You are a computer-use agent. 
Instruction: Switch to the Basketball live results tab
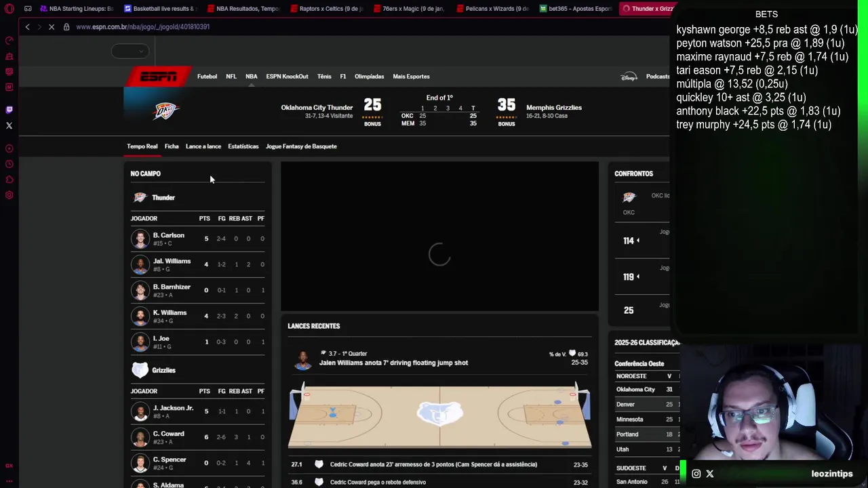tap(161, 9)
